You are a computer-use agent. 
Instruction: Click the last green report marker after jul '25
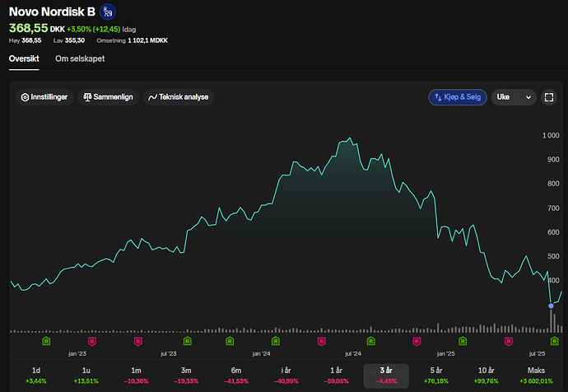[x=554, y=341]
